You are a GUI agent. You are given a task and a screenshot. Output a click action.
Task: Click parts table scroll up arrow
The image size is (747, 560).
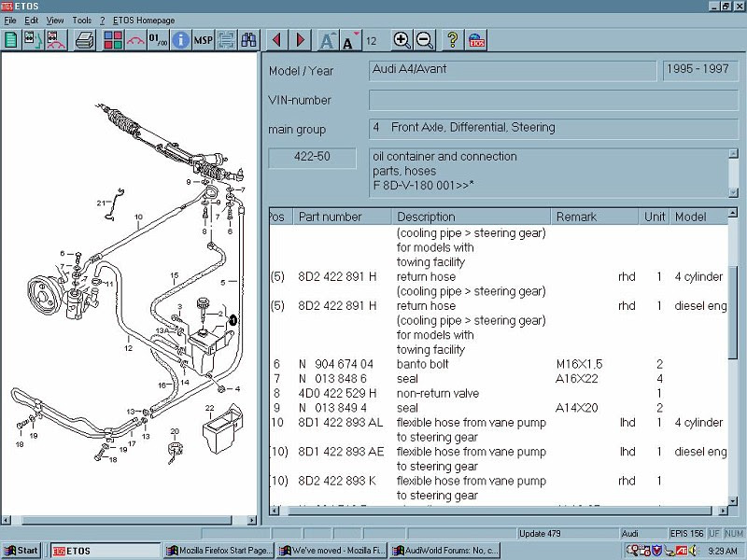tap(733, 213)
